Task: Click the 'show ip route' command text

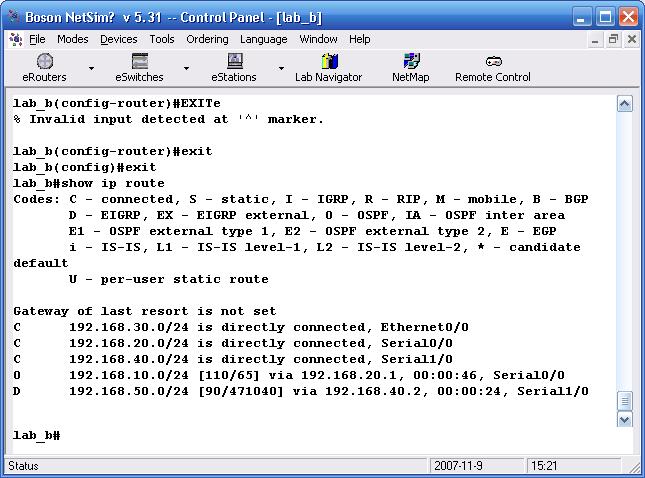Action: tap(113, 183)
